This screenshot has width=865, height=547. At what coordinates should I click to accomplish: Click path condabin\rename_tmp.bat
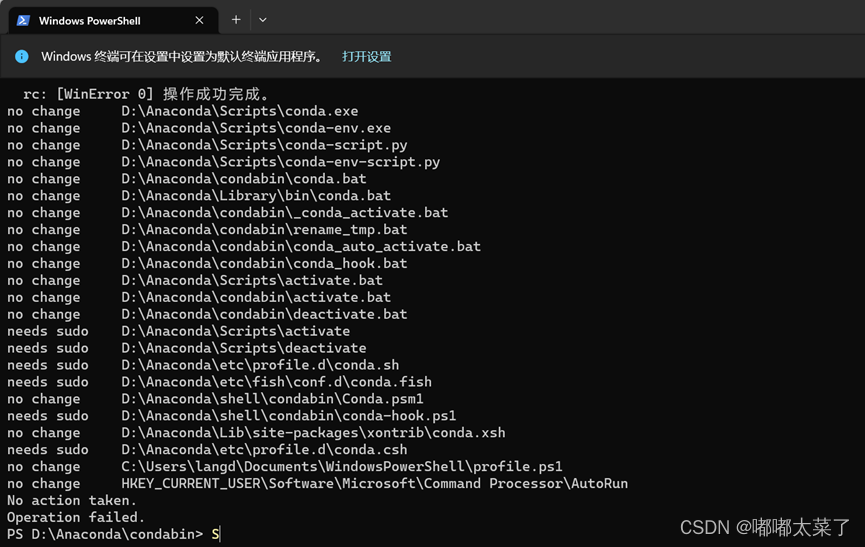264,229
